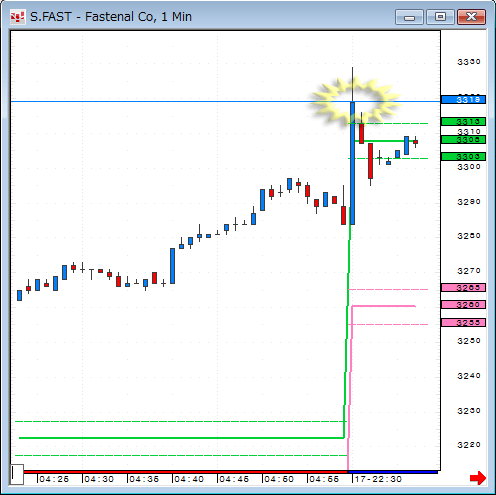Click the 3270 price axis value
The height and width of the screenshot is (495, 496).
point(469,271)
